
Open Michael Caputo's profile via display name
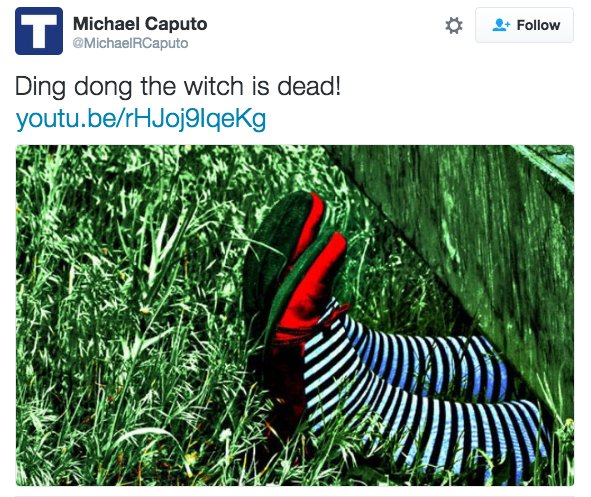[x=140, y=24]
